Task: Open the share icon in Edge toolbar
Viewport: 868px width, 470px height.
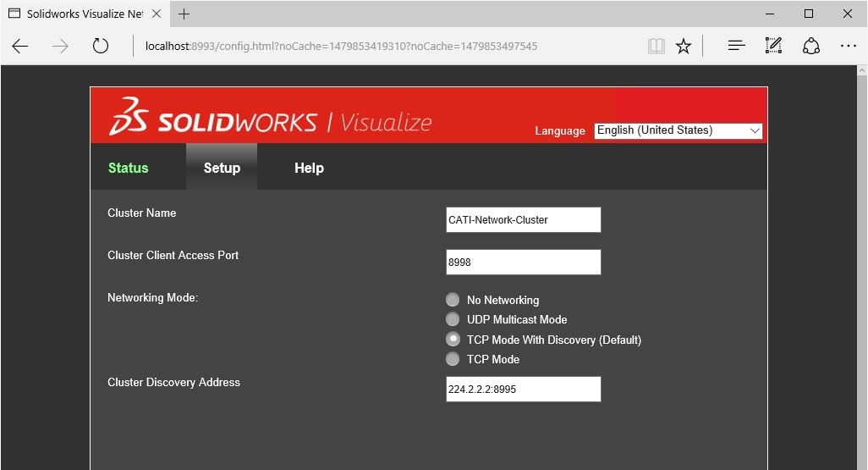Action: [811, 46]
